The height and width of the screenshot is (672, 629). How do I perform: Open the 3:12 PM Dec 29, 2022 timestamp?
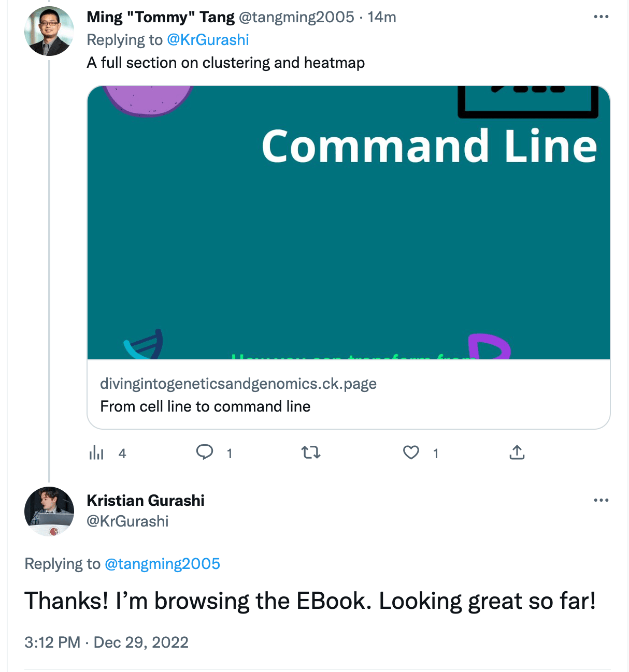point(106,642)
